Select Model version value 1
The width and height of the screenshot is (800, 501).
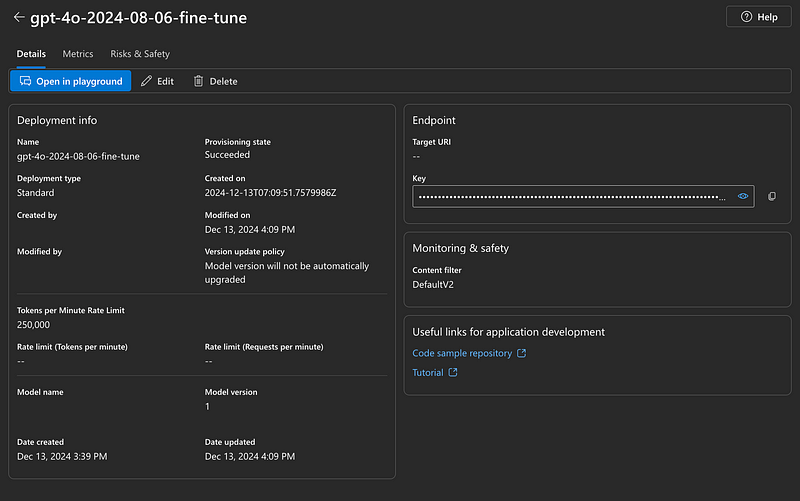[207, 406]
